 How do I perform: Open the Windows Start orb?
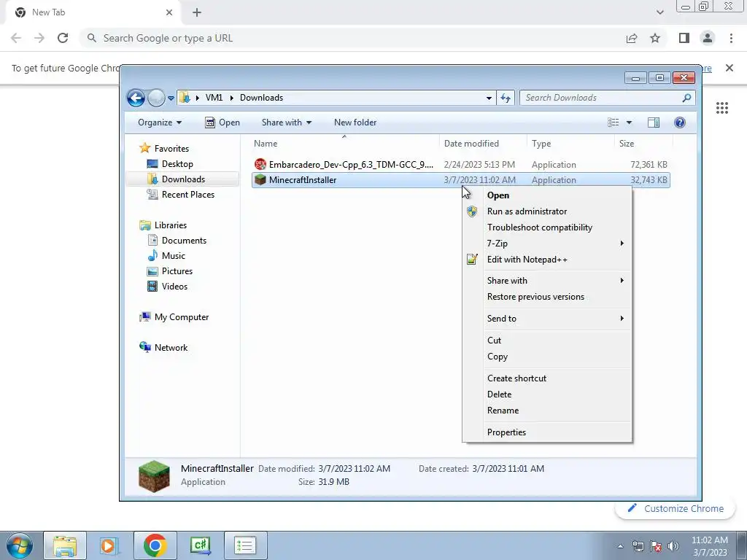20,545
